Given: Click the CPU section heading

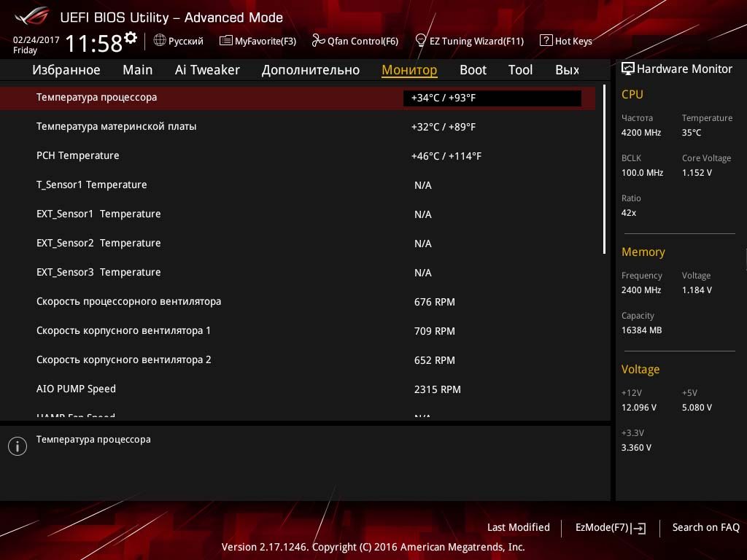Looking at the screenshot, I should pos(632,94).
